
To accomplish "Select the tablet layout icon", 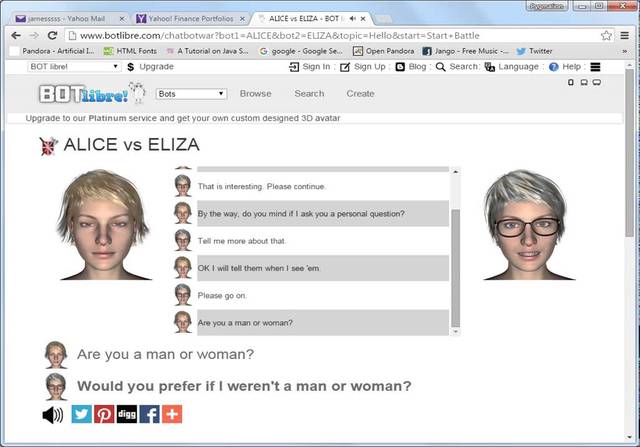I will click(584, 82).
